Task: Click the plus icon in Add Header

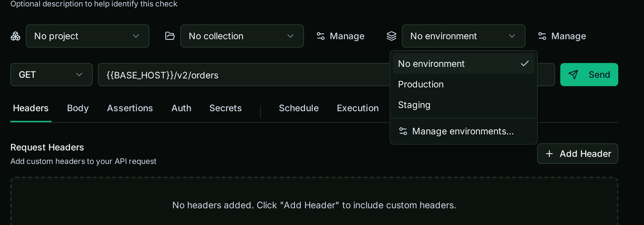Action: 549,154
